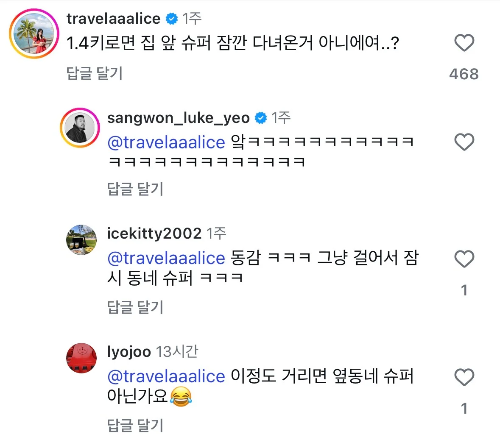Screen dimensions: 500x448
Task: Like icekitty2002's reply with the heart
Action: (x=464, y=259)
